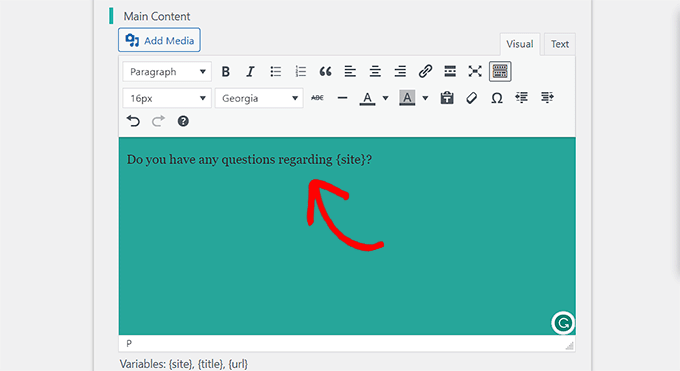The height and width of the screenshot is (371, 680).
Task: Align text left
Action: point(350,72)
